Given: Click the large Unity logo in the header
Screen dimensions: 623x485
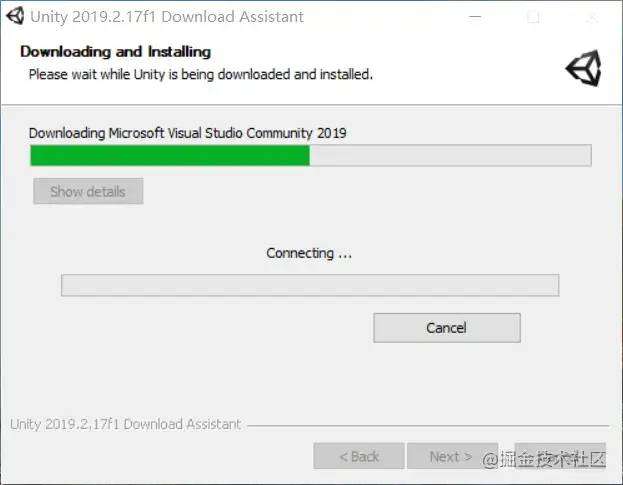Looking at the screenshot, I should (583, 68).
